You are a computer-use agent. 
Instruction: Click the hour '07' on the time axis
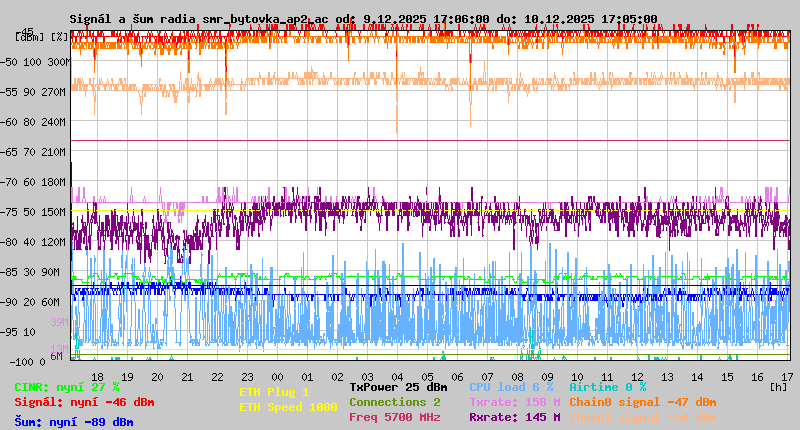[487, 377]
